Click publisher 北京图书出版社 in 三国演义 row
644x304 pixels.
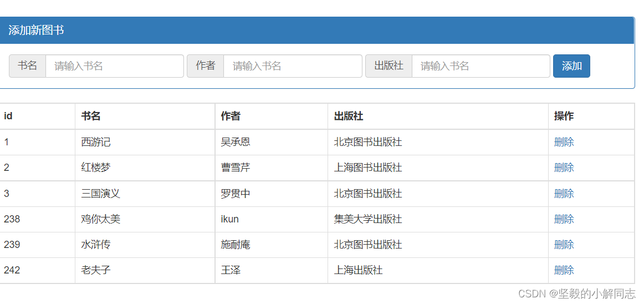438,194
